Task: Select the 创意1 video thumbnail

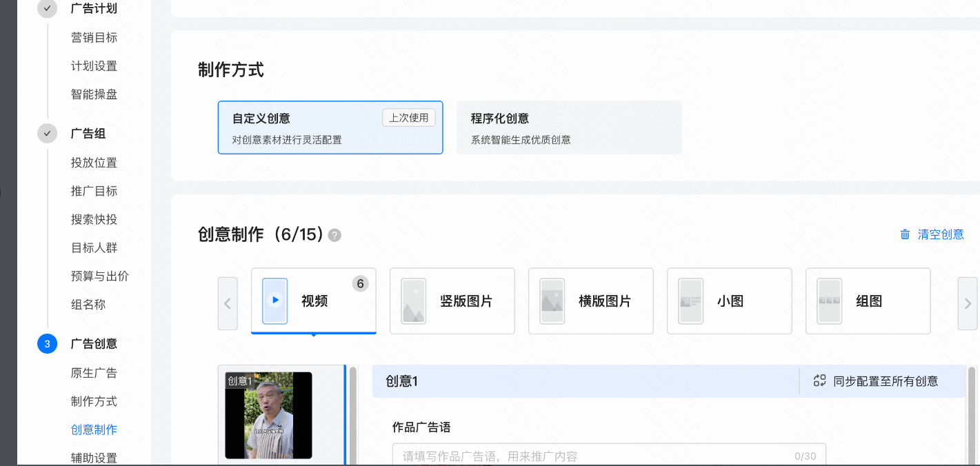Action: click(x=268, y=415)
